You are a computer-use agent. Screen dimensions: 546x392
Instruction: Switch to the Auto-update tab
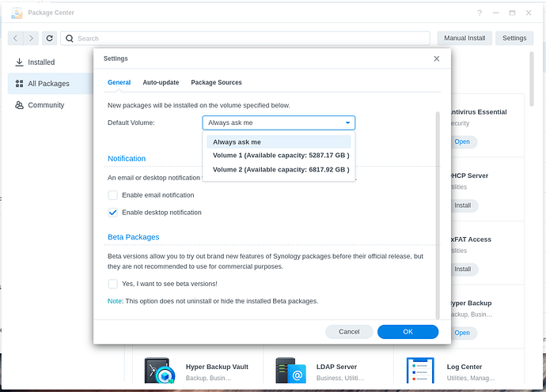coord(161,82)
